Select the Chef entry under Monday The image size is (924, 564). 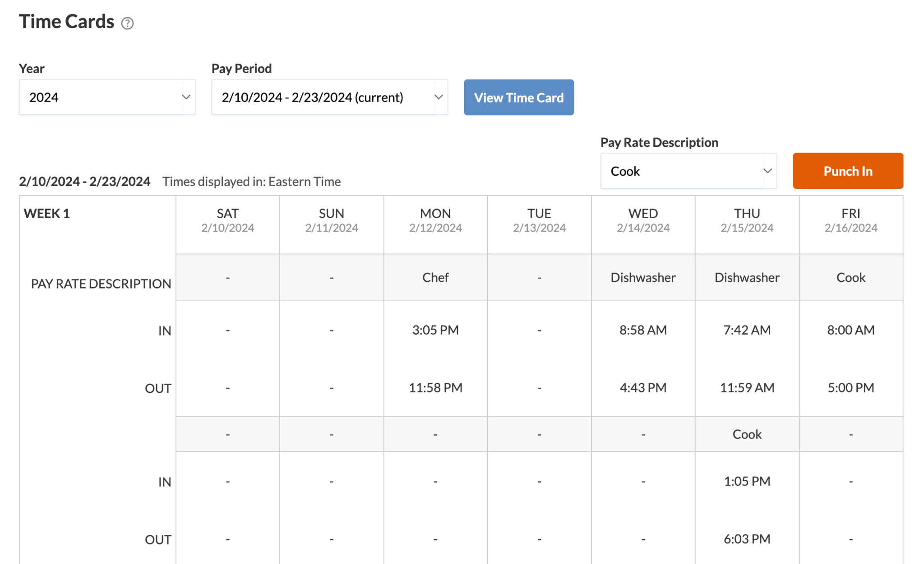(435, 277)
